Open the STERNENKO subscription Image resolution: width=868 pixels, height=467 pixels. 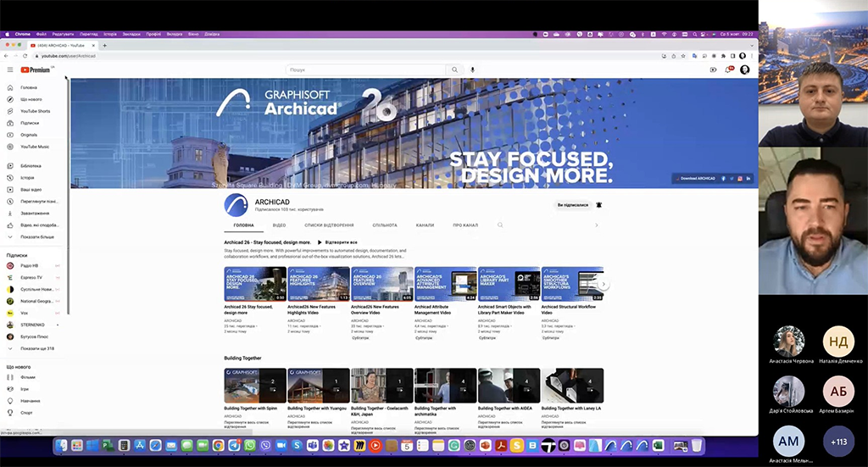click(x=33, y=325)
